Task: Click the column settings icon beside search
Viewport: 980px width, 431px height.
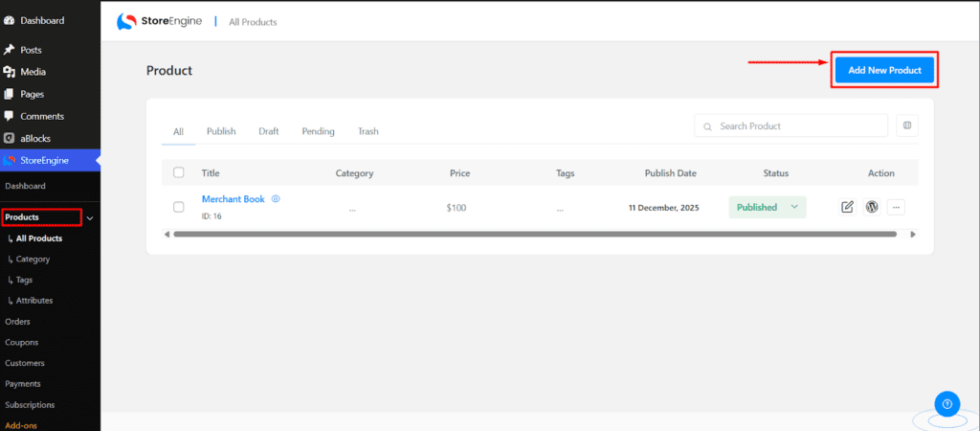Action: click(907, 125)
